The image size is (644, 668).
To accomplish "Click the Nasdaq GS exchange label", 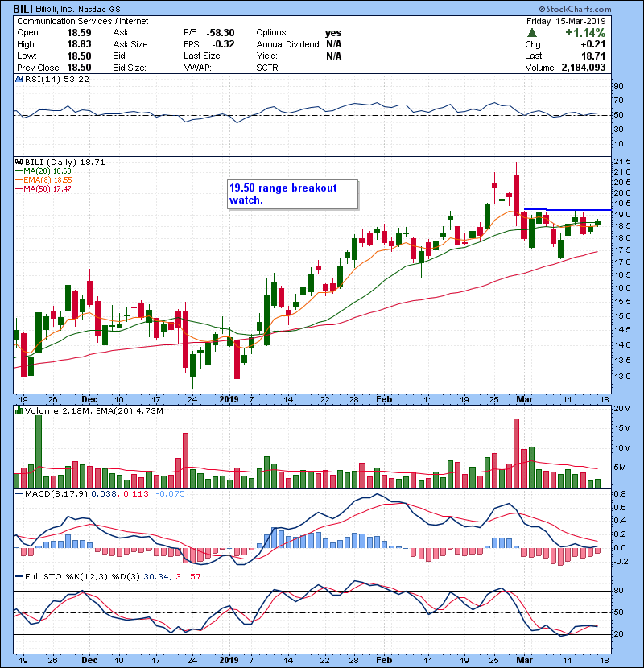I will 99,10.
